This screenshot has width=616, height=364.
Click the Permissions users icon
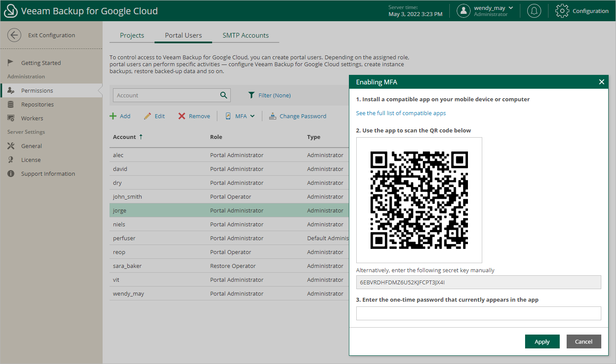(11, 90)
